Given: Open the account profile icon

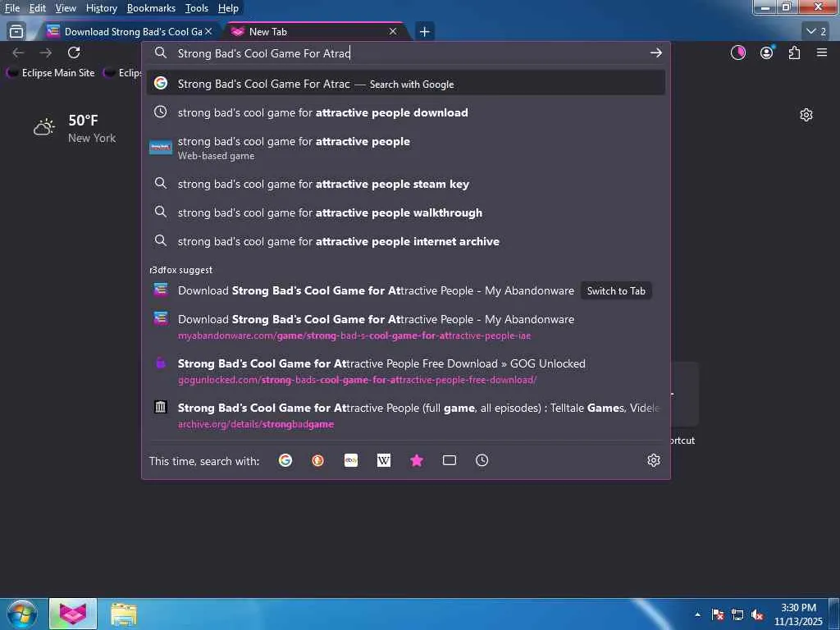Looking at the screenshot, I should (767, 52).
